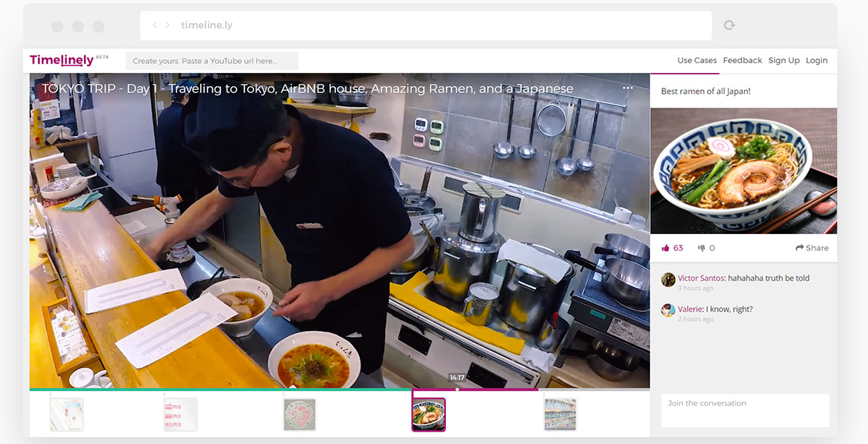Select the pink logo thumbnail on the timeline
The image size is (868, 444).
(180, 414)
